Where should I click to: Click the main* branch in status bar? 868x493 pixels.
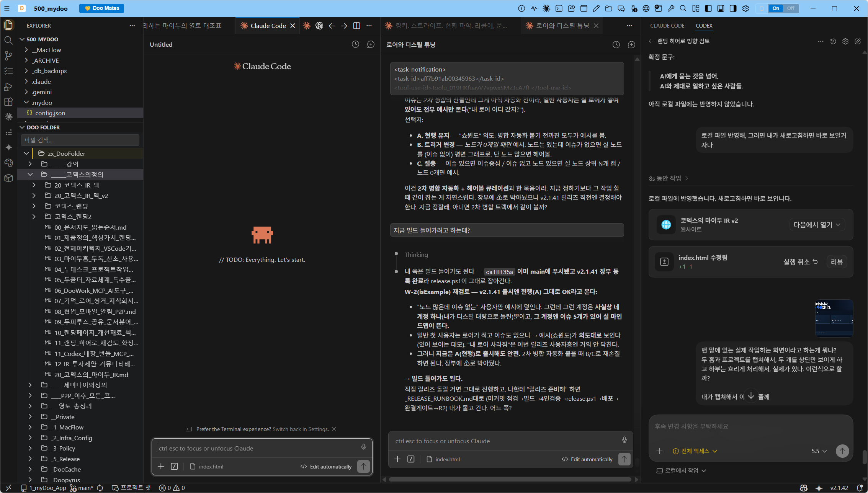click(82, 488)
